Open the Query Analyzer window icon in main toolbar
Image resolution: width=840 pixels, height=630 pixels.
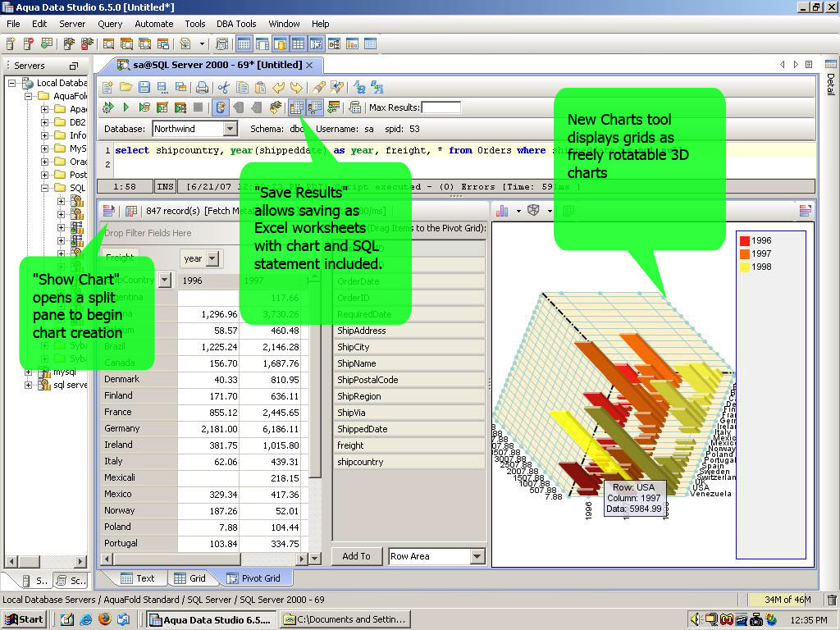(109, 44)
